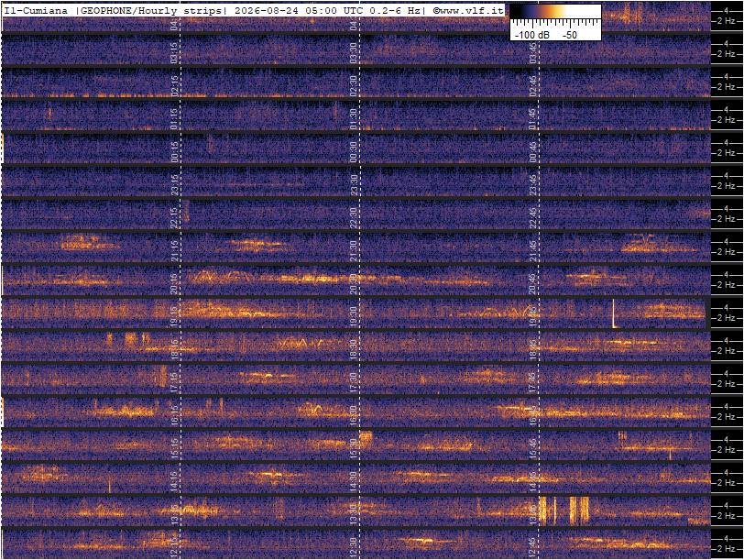Click the 00:30 time marker label
Screen dimensions: 744x560
(x=354, y=152)
